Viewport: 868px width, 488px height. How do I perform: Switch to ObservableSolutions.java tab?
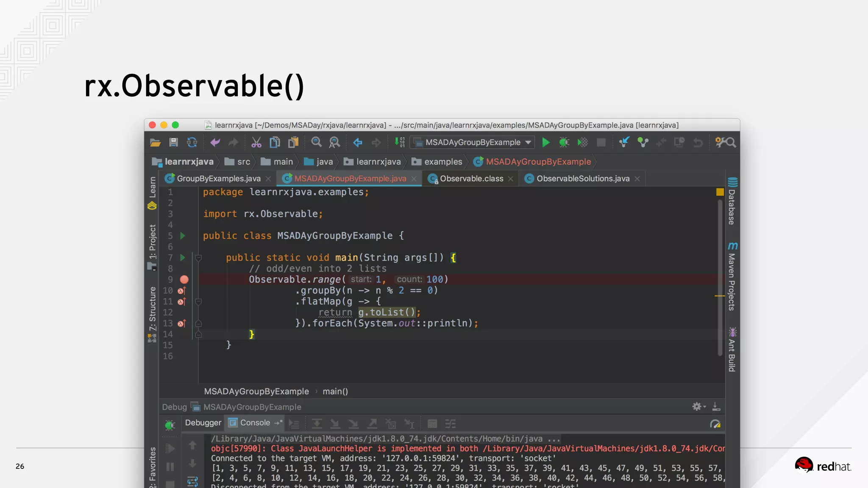[x=583, y=179]
